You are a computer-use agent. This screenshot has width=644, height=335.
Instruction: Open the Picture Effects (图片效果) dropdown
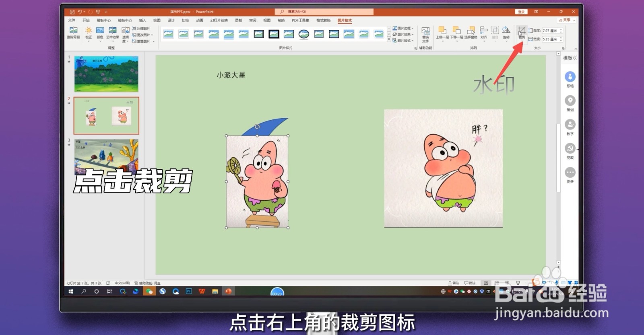click(x=403, y=34)
